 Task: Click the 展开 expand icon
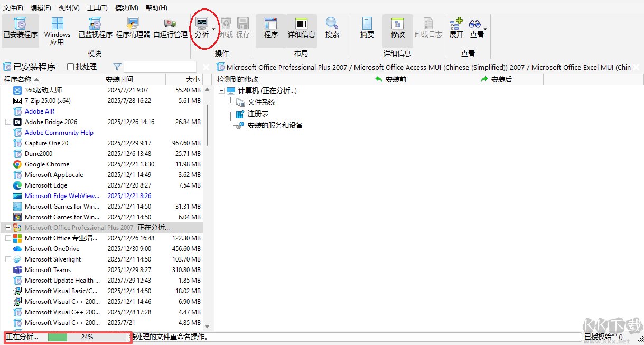(456, 23)
